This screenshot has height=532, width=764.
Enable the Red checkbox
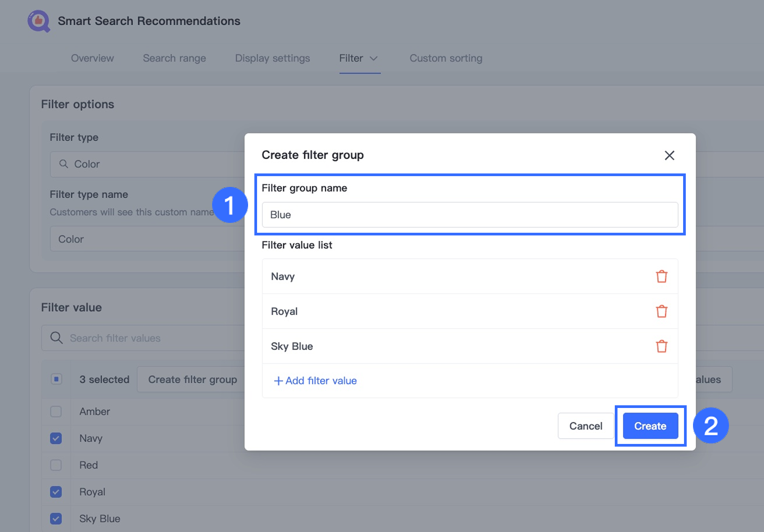56,465
